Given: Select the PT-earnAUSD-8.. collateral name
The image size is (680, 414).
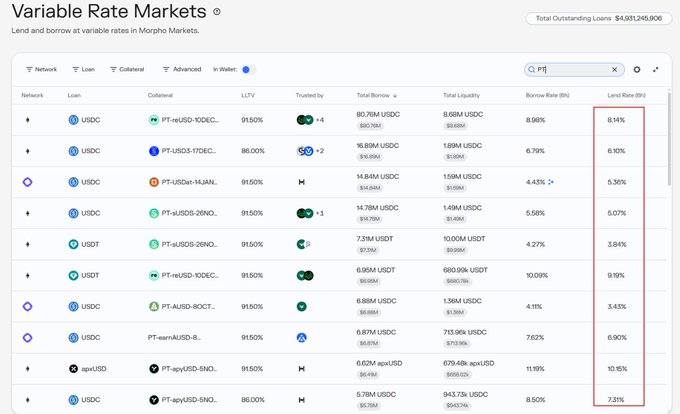Looking at the screenshot, I should (x=174, y=338).
